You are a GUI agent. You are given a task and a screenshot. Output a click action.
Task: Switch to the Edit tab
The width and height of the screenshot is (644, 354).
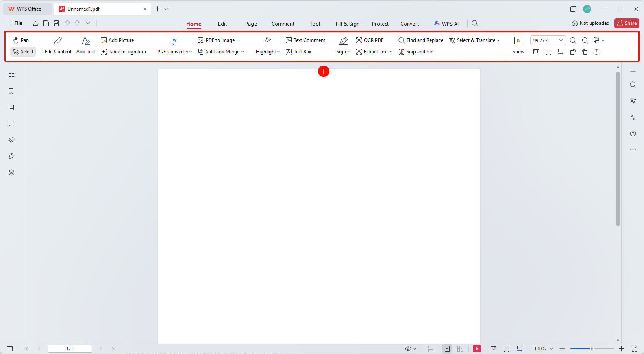(x=222, y=24)
